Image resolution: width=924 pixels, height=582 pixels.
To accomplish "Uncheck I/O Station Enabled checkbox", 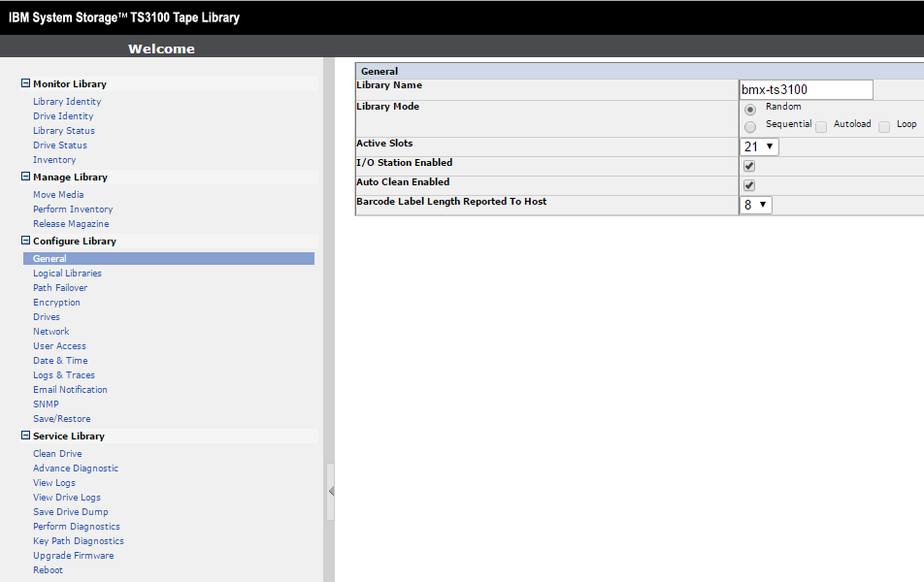I will pos(749,166).
